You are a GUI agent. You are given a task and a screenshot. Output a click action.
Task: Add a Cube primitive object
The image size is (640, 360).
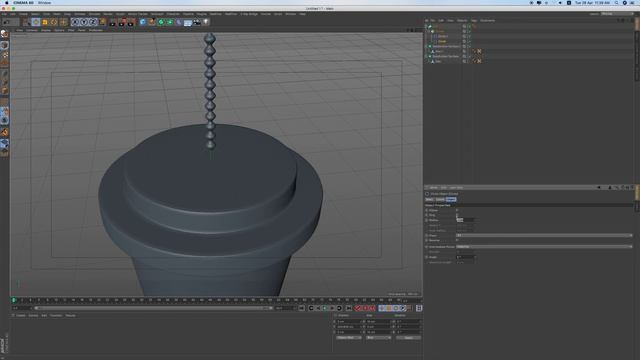[143, 22]
